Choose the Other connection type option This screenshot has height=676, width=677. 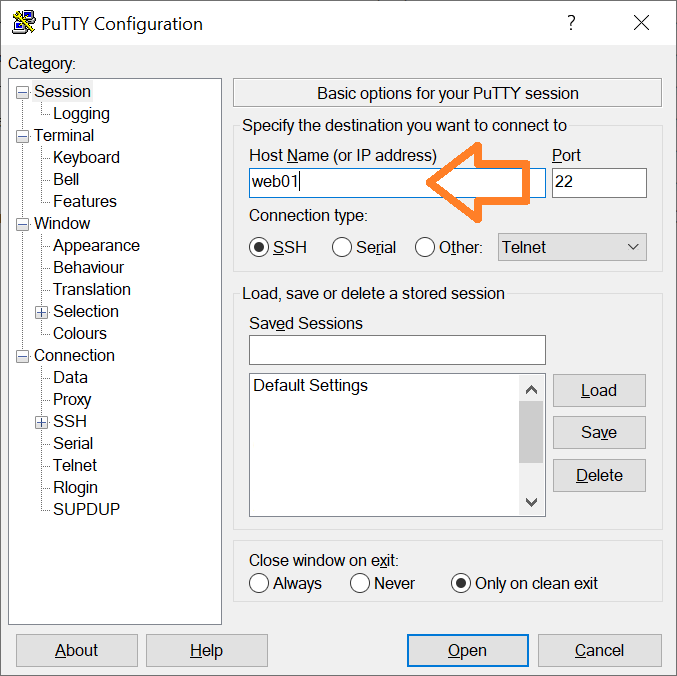pos(424,247)
